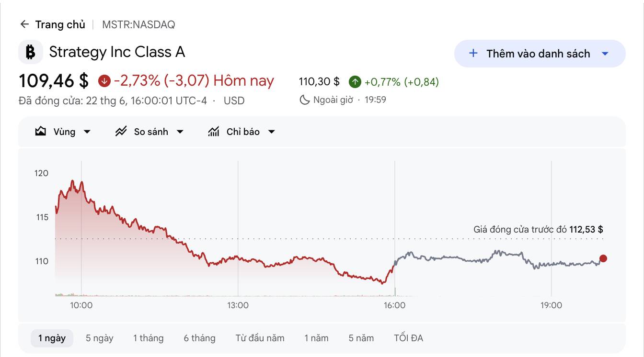644x357 pixels.
Task: Click the compare lines icon beside So sánh
Action: point(121,131)
